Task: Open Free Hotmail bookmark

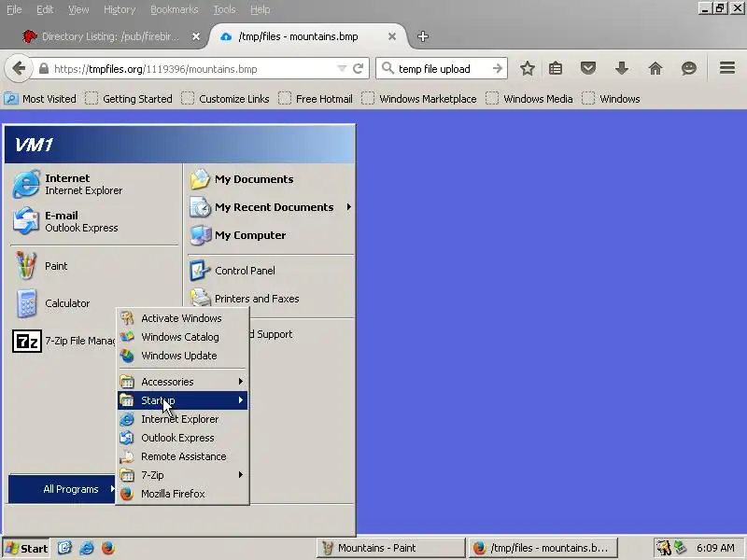Action: [316, 99]
